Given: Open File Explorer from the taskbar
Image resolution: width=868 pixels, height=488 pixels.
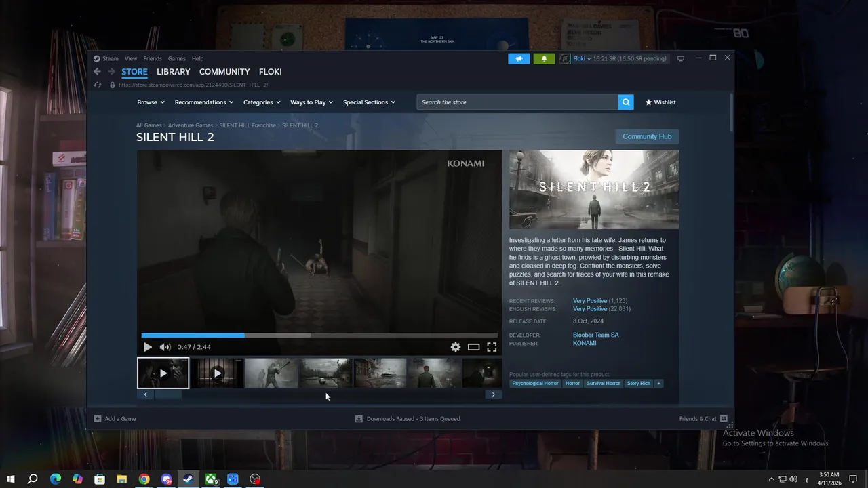Looking at the screenshot, I should point(122,479).
